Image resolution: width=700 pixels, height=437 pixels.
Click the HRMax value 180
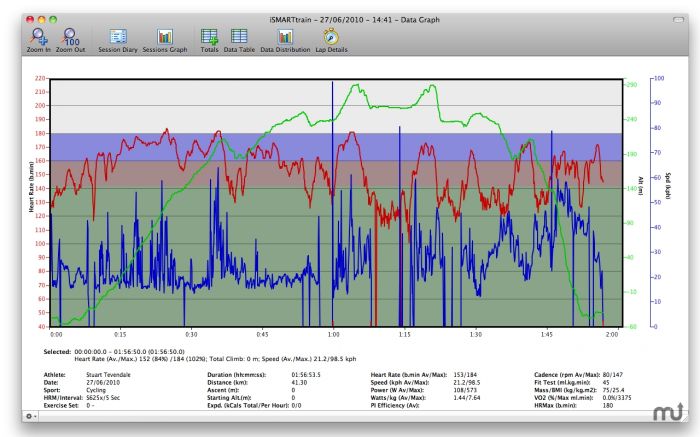[608, 405]
